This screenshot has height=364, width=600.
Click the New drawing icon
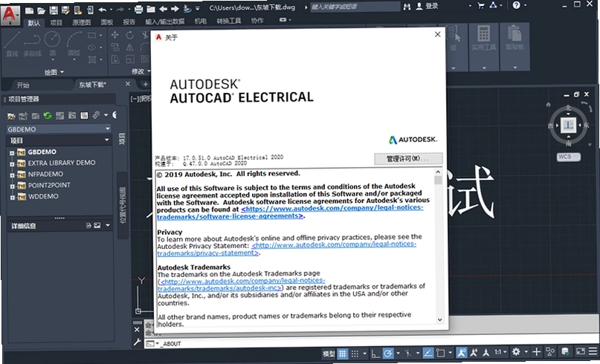click(x=29, y=10)
